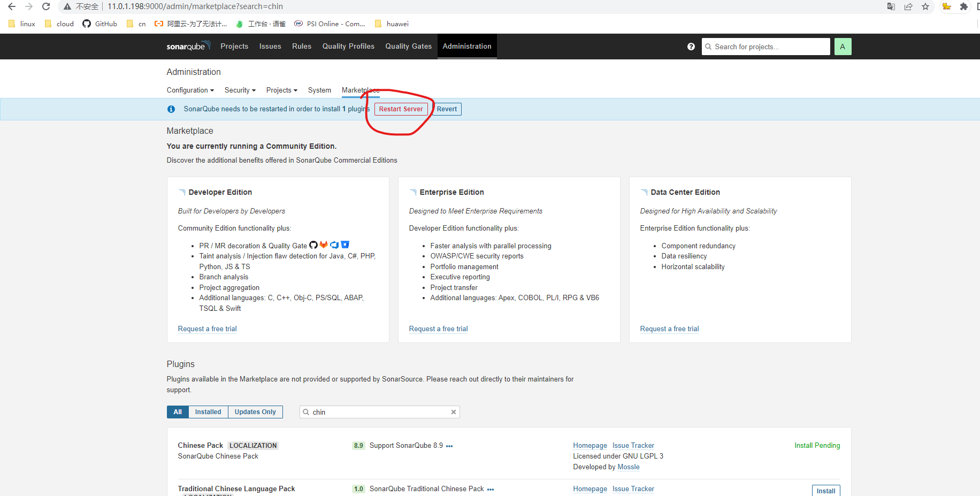Screen dimensions: 980x496
Task: Click the SonarQube logo
Action: [188, 46]
